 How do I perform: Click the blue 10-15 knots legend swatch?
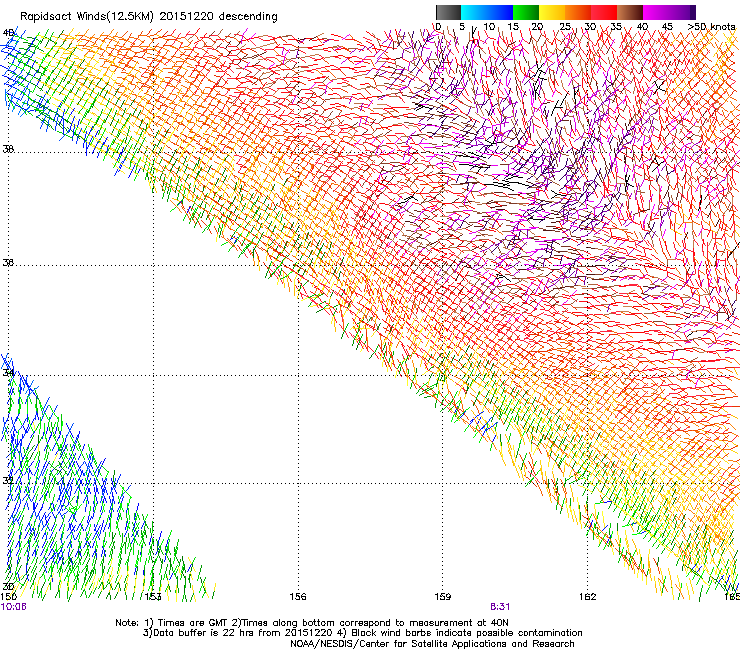(x=500, y=12)
